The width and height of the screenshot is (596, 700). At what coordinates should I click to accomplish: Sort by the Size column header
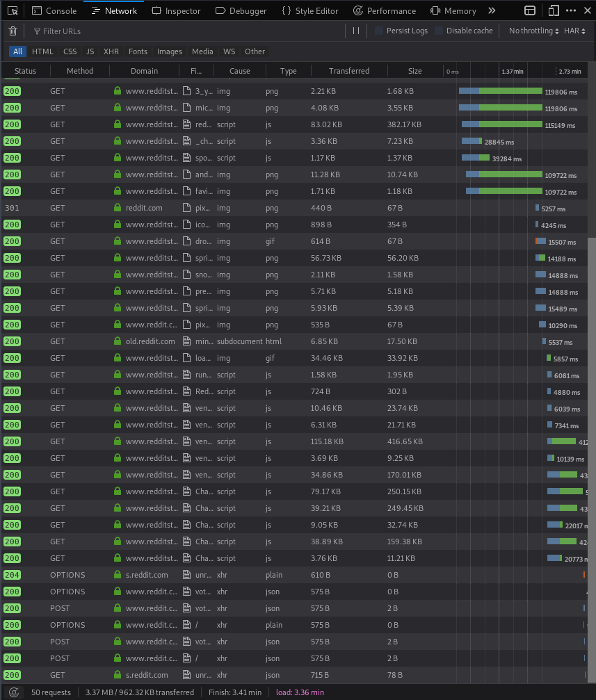(415, 71)
